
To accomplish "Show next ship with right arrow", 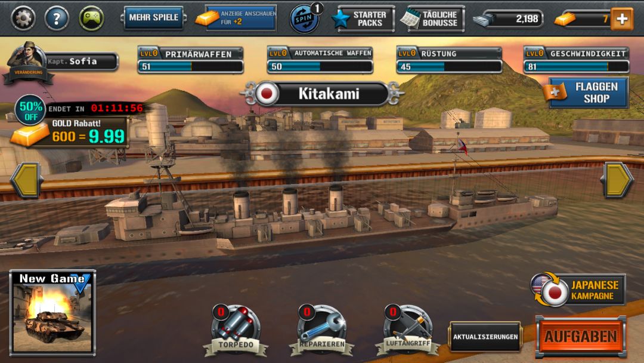I will coord(617,180).
